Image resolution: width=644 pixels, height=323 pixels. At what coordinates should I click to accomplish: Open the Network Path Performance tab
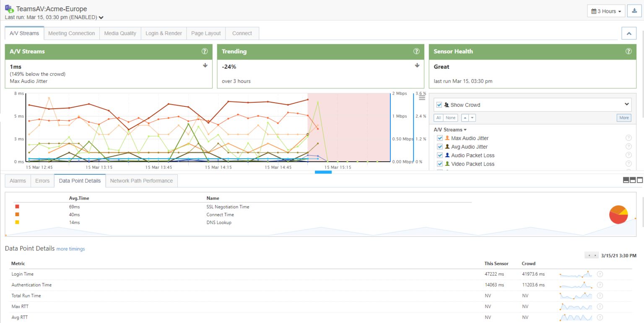pyautogui.click(x=141, y=181)
